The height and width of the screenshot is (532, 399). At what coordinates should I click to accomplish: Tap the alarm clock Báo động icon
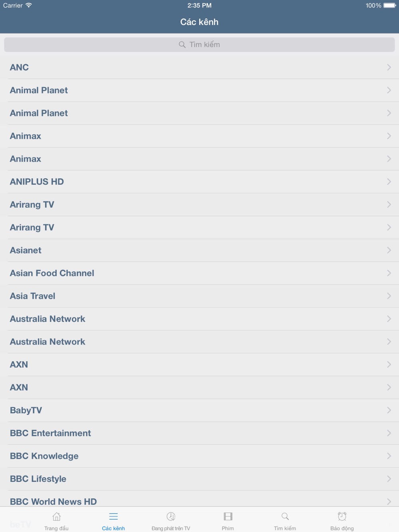342,517
